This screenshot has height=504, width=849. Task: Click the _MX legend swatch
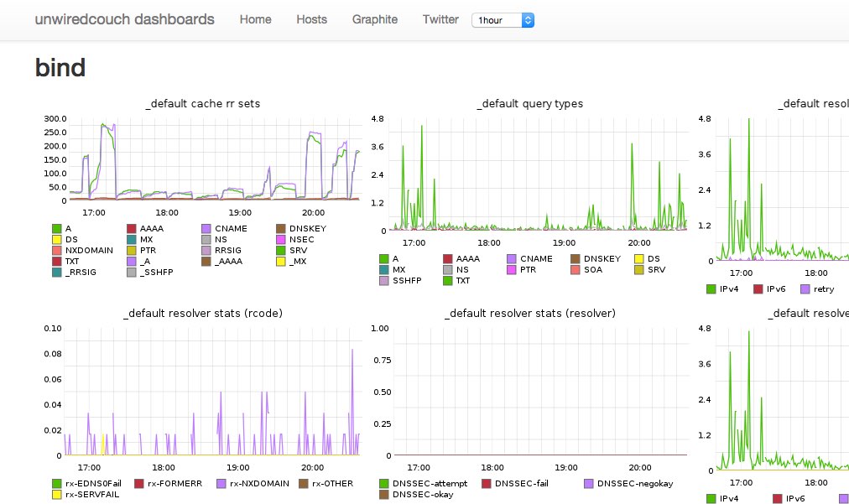[280, 261]
